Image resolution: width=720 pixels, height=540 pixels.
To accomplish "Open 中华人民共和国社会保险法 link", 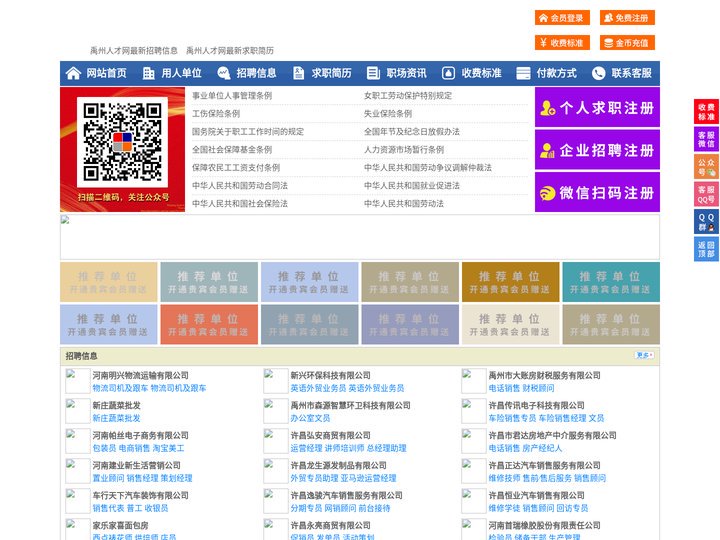I will click(x=240, y=203).
